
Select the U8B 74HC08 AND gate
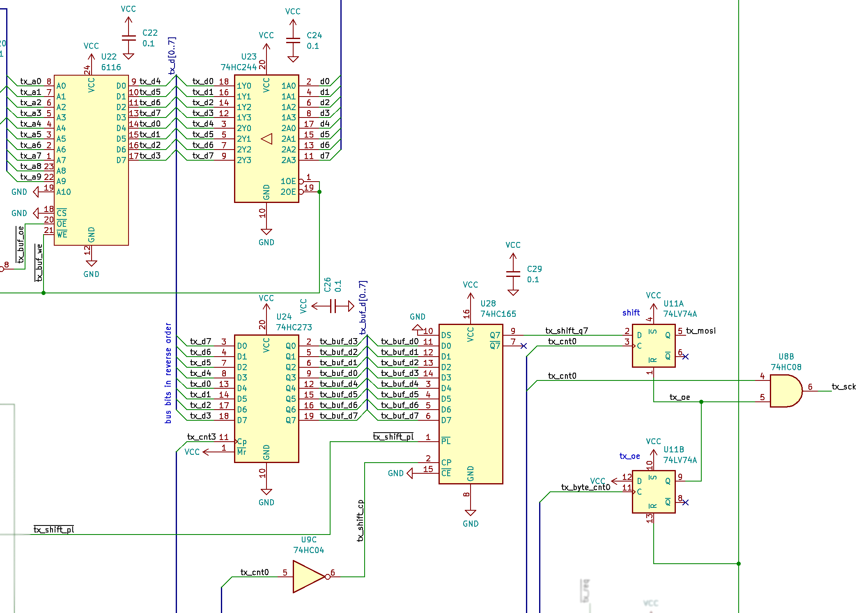[x=786, y=391]
